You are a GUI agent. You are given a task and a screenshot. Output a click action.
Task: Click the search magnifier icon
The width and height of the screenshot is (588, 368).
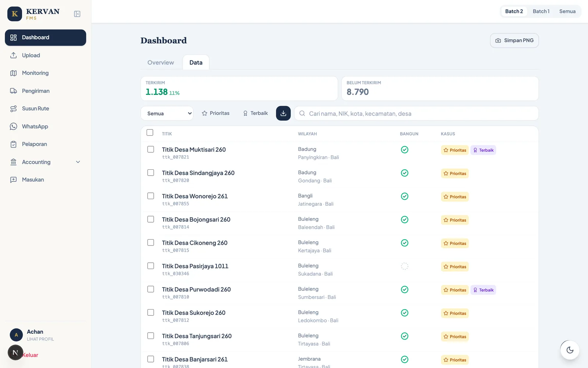coord(302,113)
